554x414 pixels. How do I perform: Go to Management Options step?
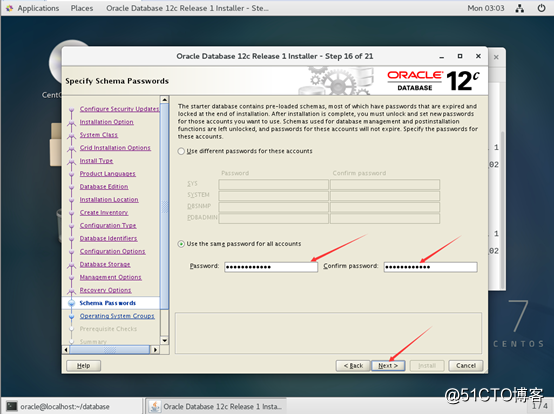(x=111, y=277)
